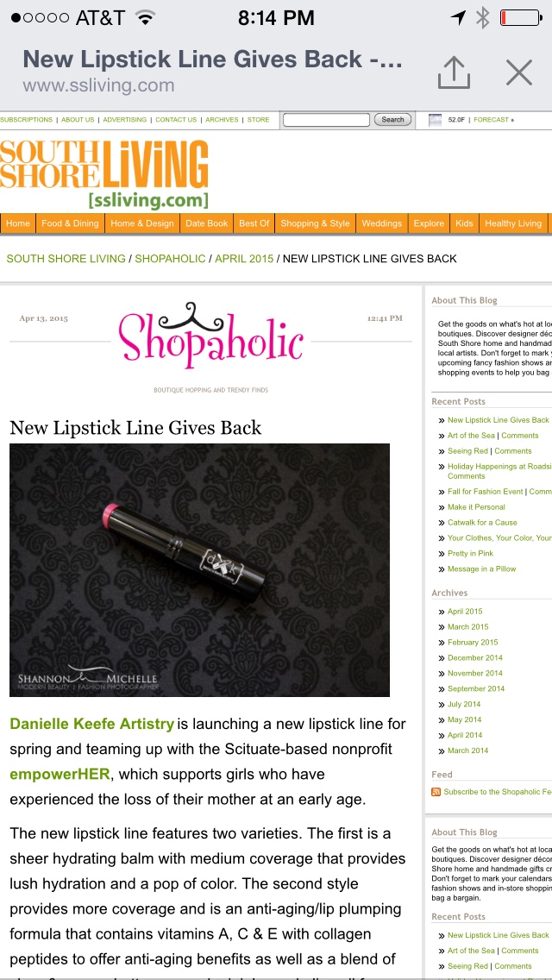Select the Food & Dining menu tab
Image resolution: width=552 pixels, height=980 pixels.
[x=70, y=223]
